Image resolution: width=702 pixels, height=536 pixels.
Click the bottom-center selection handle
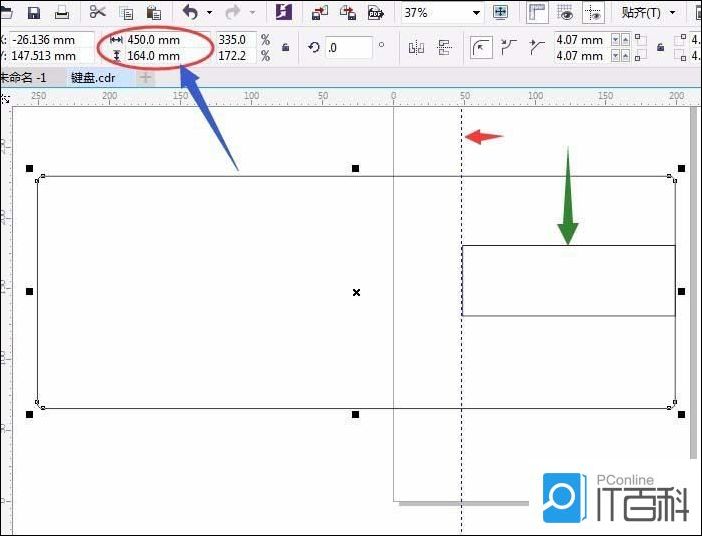coord(355,415)
